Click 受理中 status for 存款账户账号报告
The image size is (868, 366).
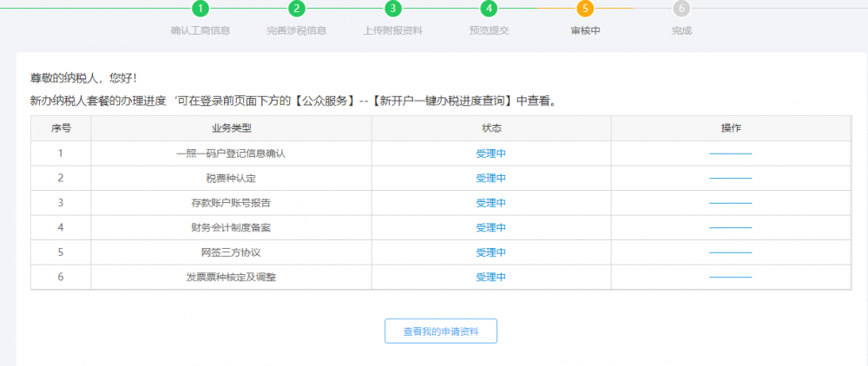[x=490, y=203]
